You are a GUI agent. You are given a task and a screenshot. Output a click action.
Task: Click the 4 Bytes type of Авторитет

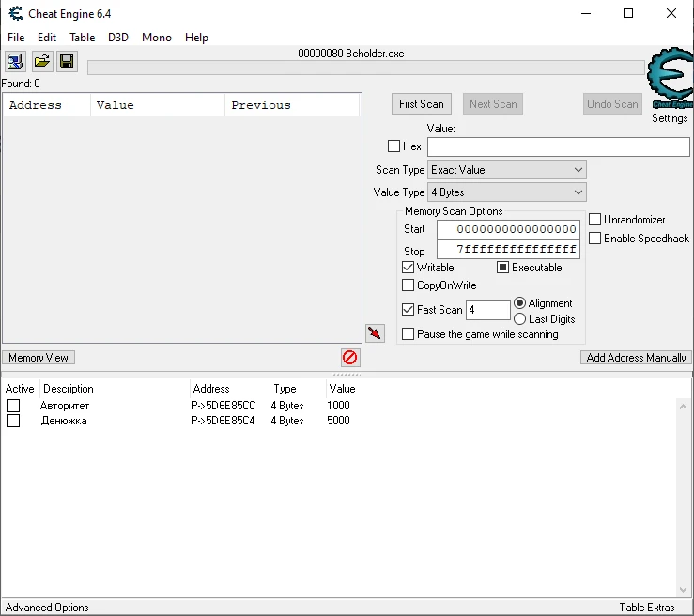pyautogui.click(x=287, y=406)
